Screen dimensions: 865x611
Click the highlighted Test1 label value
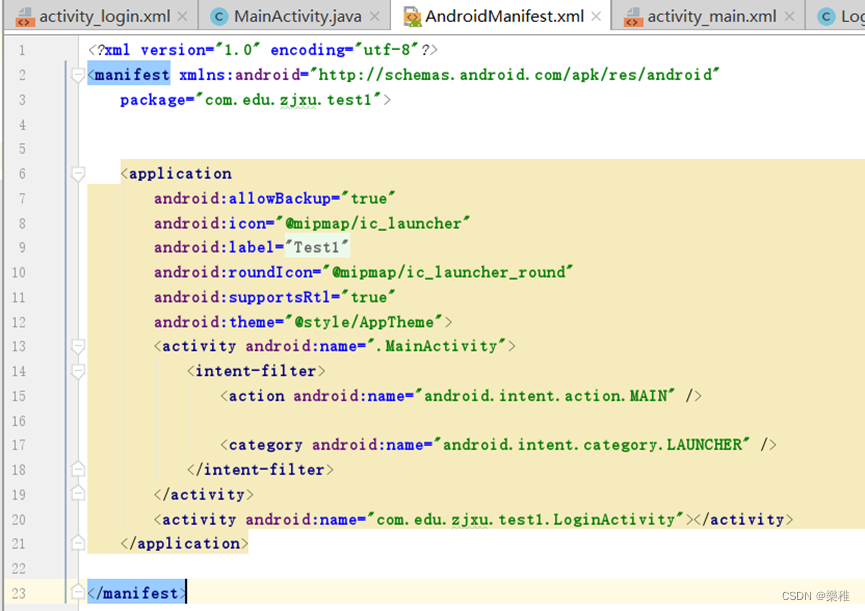pos(317,247)
